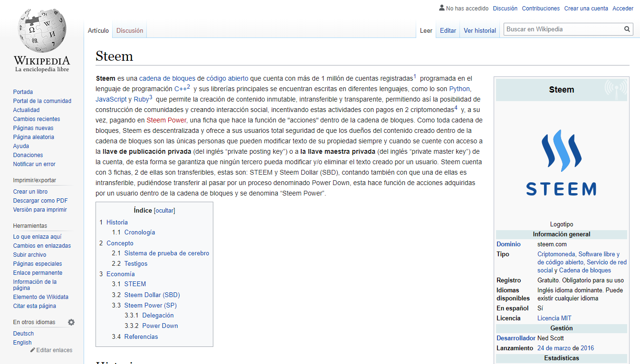640x364 pixels.
Task: Open the C++ link
Action: tap(180, 89)
